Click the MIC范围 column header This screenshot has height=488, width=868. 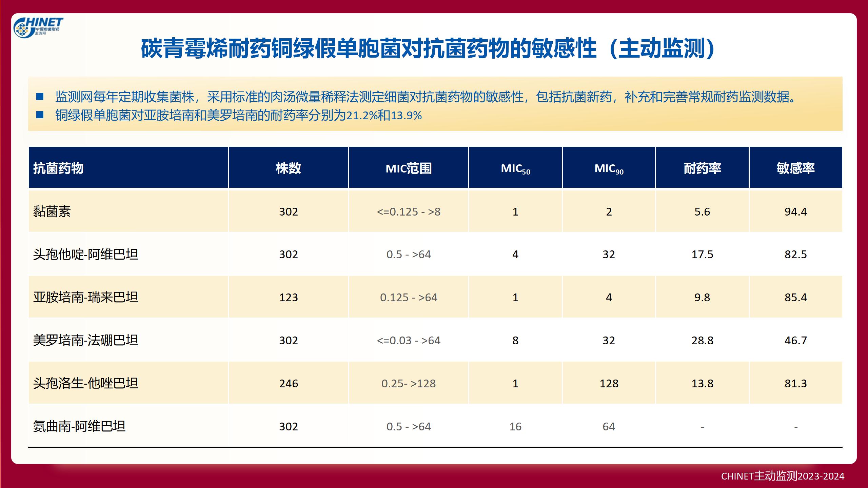[409, 168]
